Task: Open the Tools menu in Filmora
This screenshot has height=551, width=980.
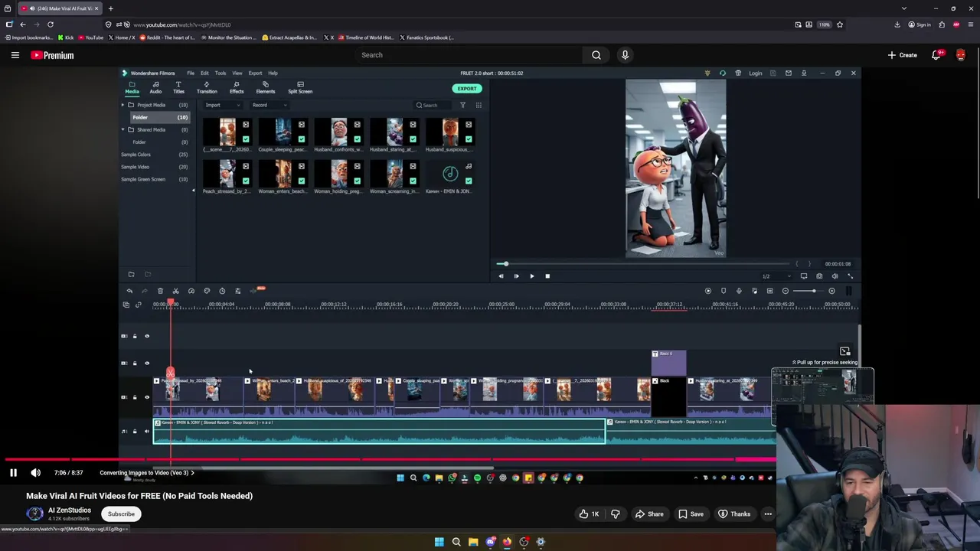Action: 220,73
